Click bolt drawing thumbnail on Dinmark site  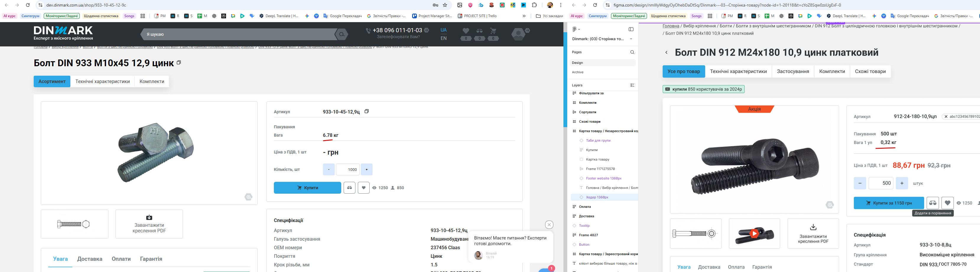(74, 224)
